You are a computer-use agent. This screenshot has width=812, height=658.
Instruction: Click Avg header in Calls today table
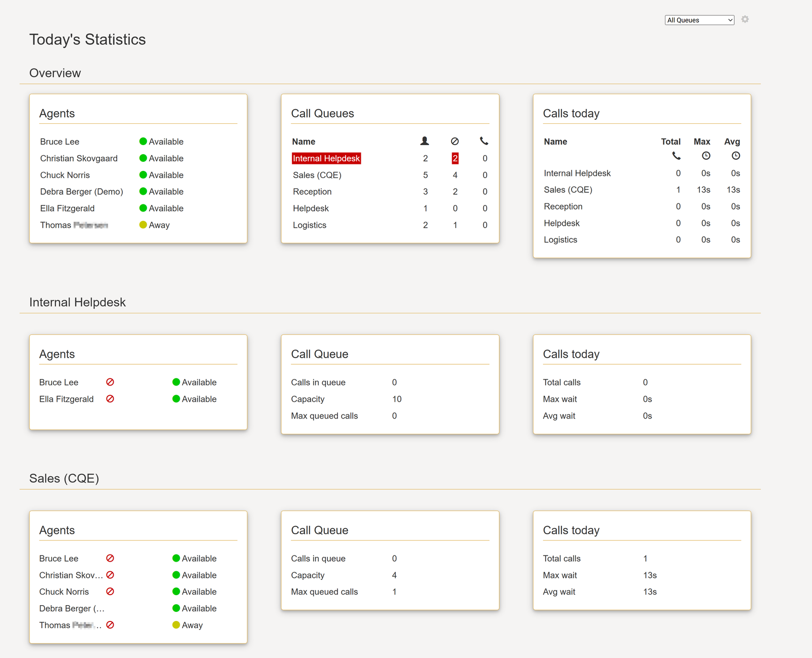coord(732,142)
